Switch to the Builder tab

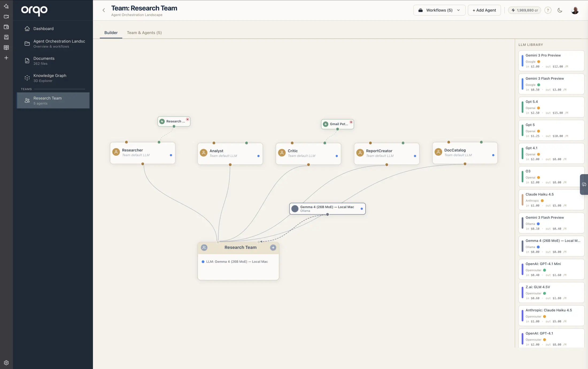(111, 33)
